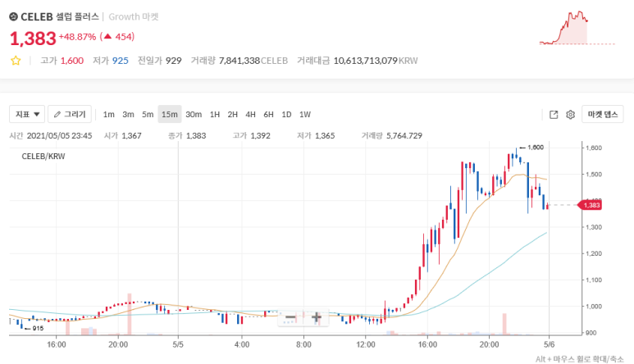The image size is (634, 364).
Task: Select the 3m timeframe
Action: (x=128, y=114)
